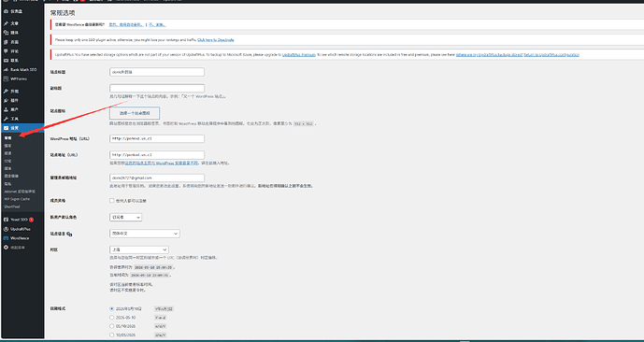Click the 选择一个站点图标 site icon button

click(x=135, y=113)
